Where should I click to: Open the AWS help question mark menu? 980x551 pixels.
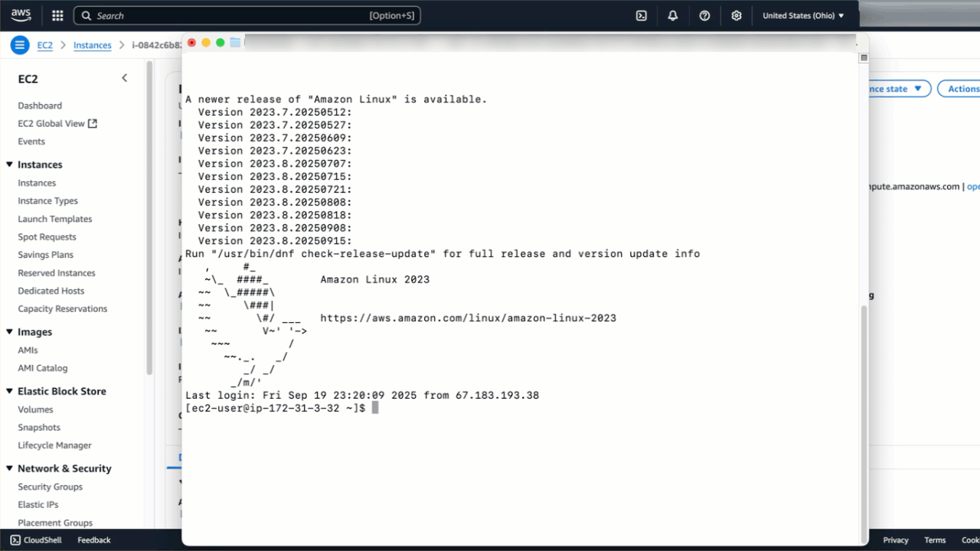click(705, 15)
